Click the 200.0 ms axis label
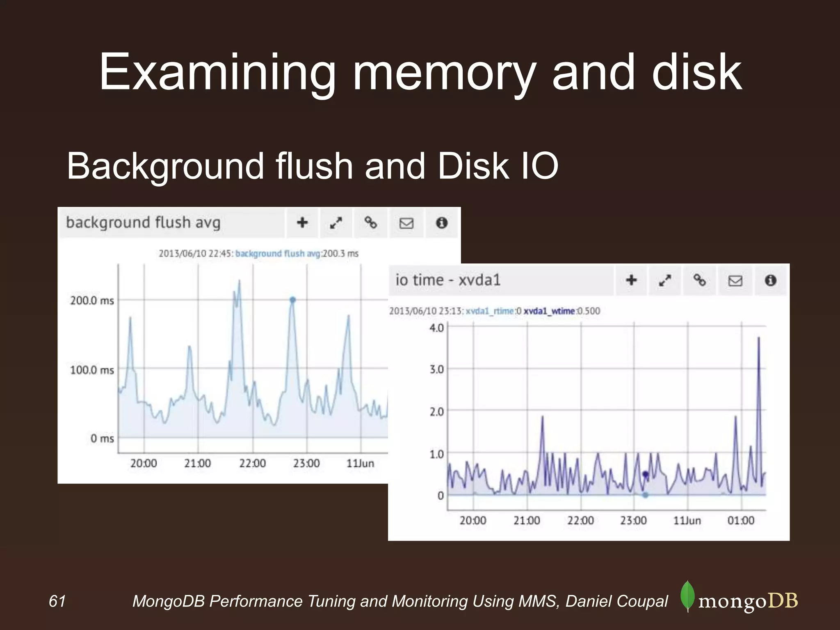The height and width of the screenshot is (630, 840). click(92, 301)
